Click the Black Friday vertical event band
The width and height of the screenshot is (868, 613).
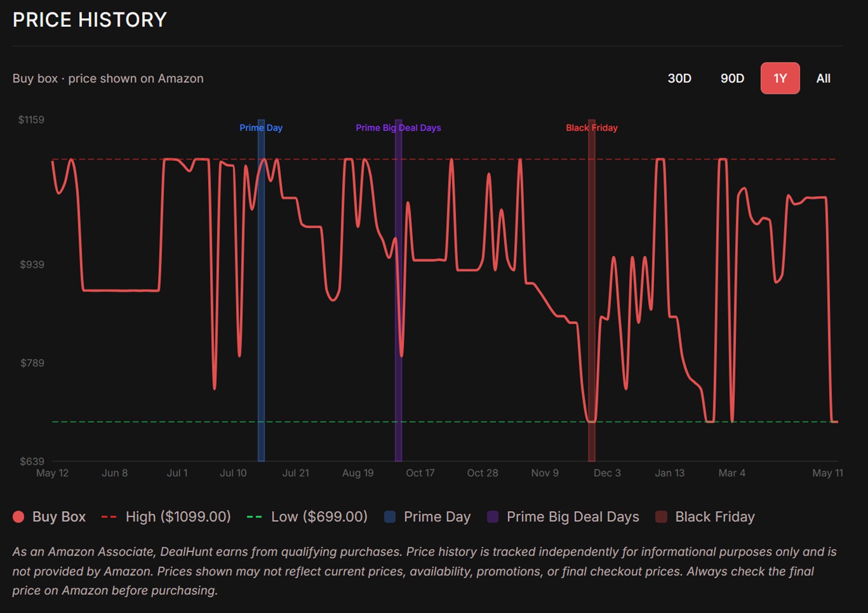click(x=591, y=291)
